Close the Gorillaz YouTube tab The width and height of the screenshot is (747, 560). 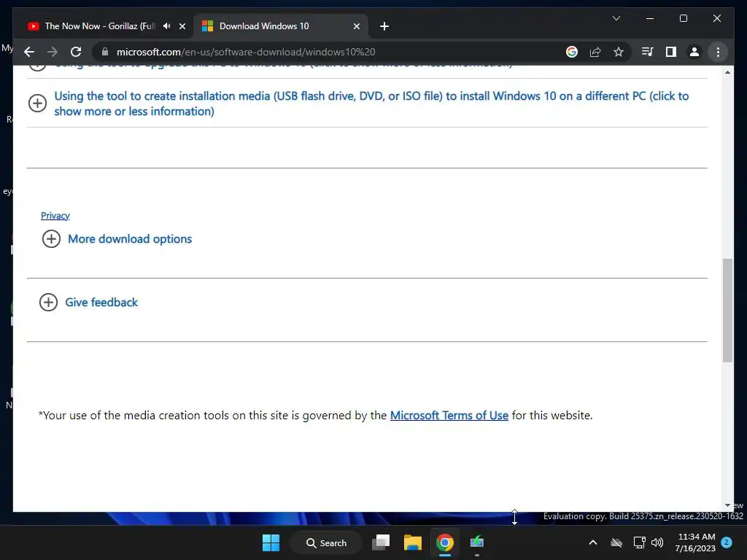coord(182,26)
